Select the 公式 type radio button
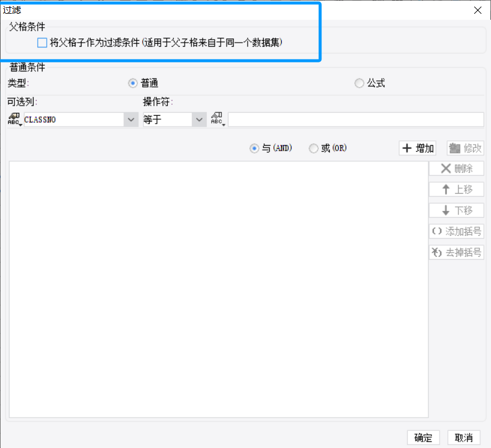The width and height of the screenshot is (491, 448). point(359,83)
